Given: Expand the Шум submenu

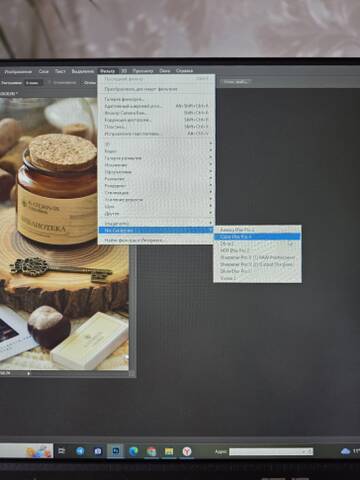Looking at the screenshot, I should [x=156, y=207].
